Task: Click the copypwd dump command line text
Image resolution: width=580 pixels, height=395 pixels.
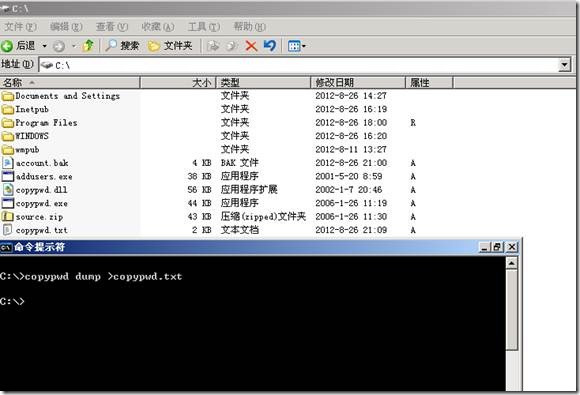Action: click(91, 277)
